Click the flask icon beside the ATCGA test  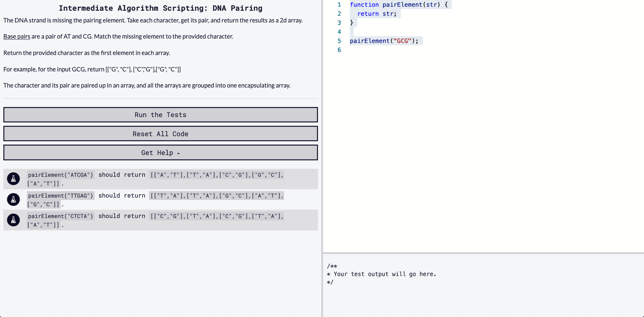(x=13, y=179)
